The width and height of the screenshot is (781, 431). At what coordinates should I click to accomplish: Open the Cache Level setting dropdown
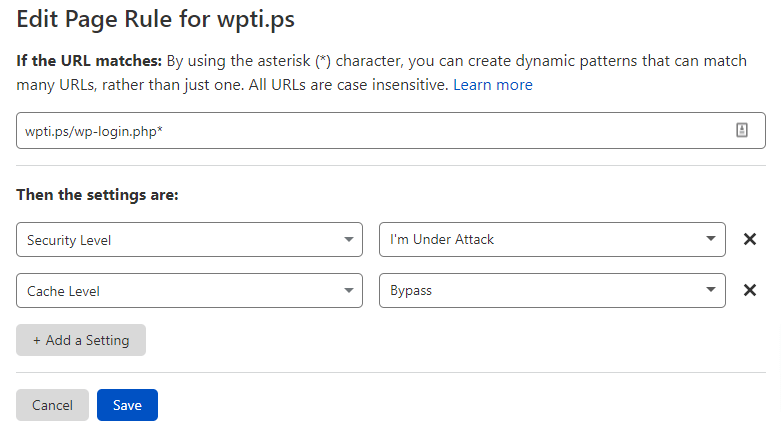pos(189,290)
